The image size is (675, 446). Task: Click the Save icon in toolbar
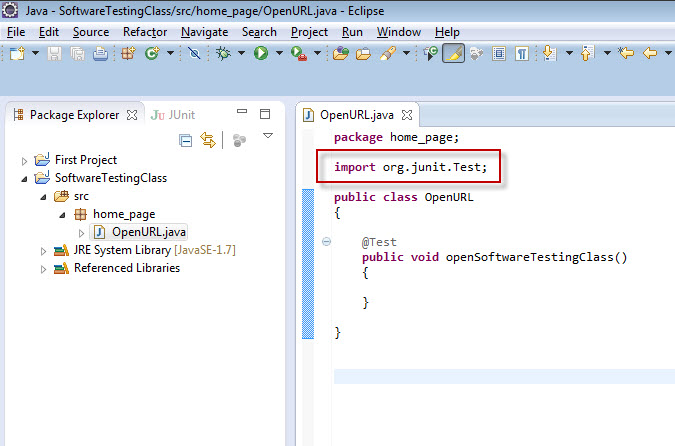54,53
